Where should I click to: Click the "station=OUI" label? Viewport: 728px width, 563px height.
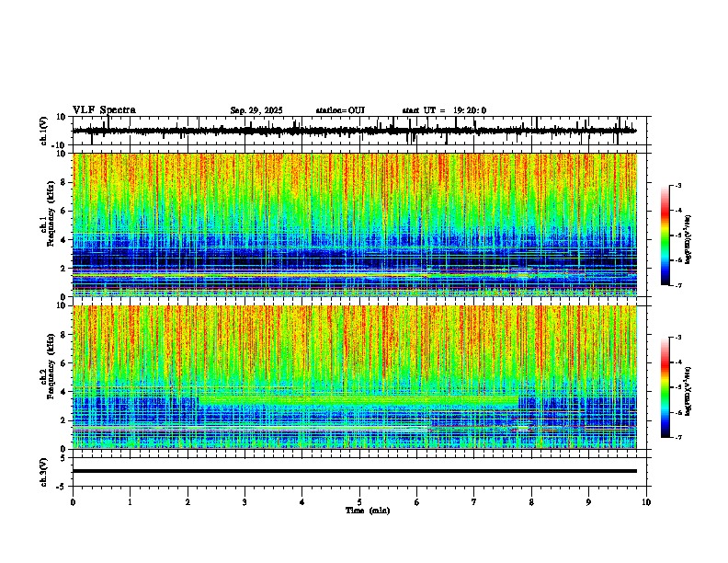340,110
